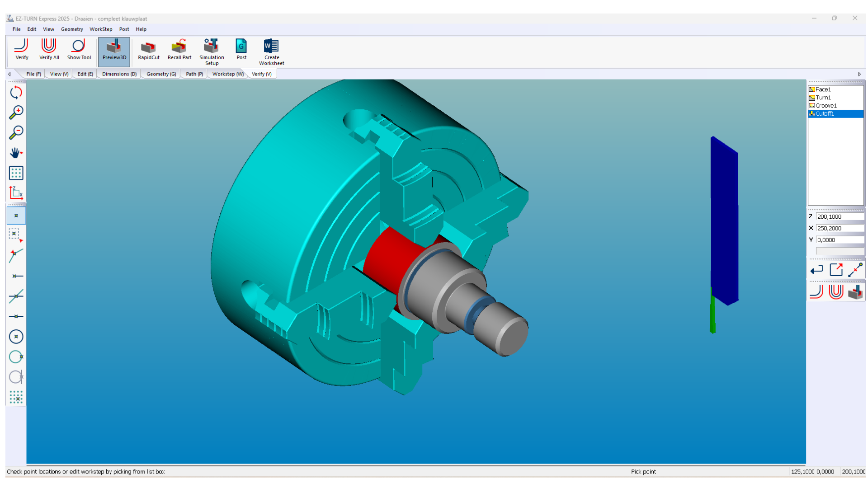Select Groove1 workstep in the list
868x488 pixels.
[x=826, y=106]
